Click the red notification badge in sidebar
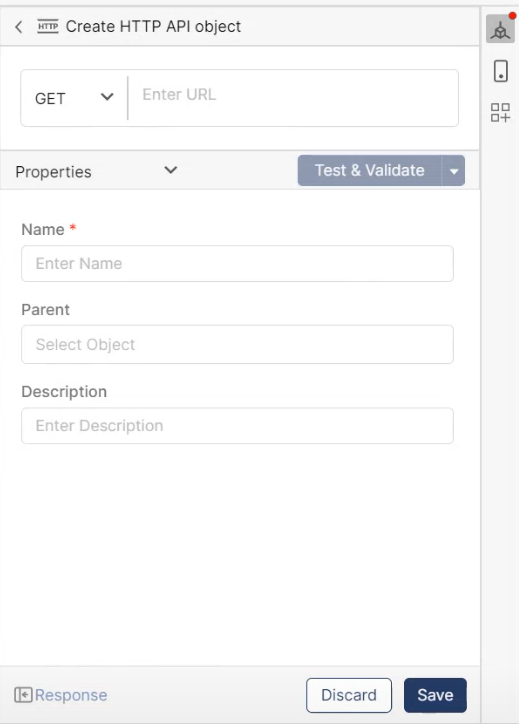The image size is (519, 724). coord(512,16)
